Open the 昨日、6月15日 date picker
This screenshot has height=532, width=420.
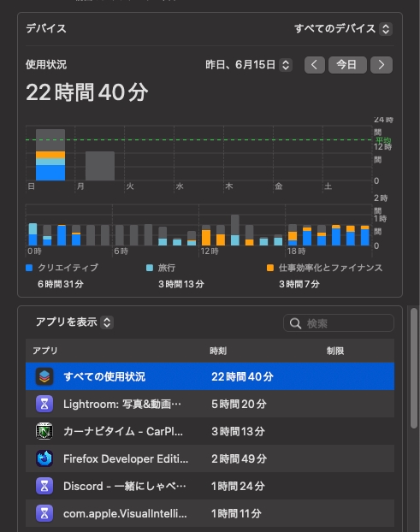249,64
